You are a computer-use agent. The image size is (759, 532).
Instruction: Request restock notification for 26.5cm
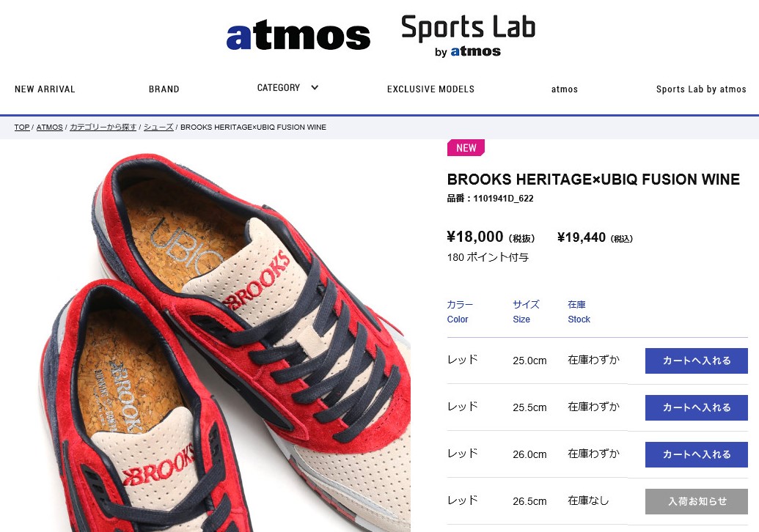click(696, 501)
